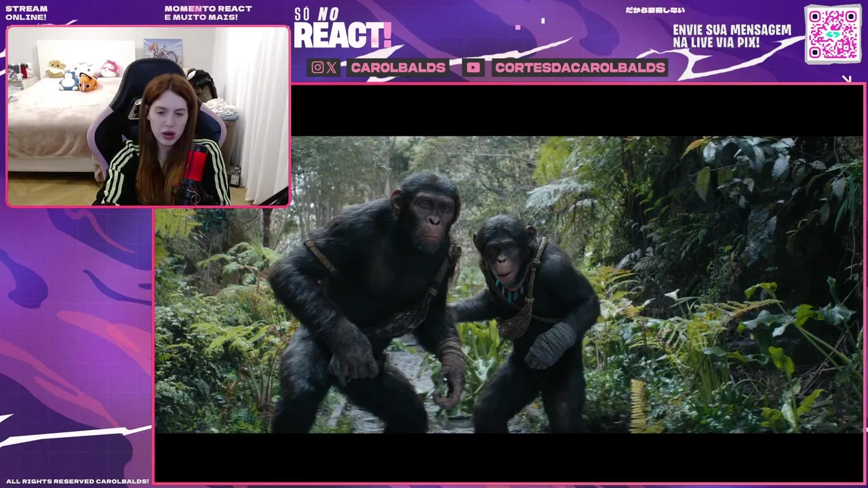
Task: Click the movie video frame with apes
Action: pyautogui.click(x=509, y=284)
